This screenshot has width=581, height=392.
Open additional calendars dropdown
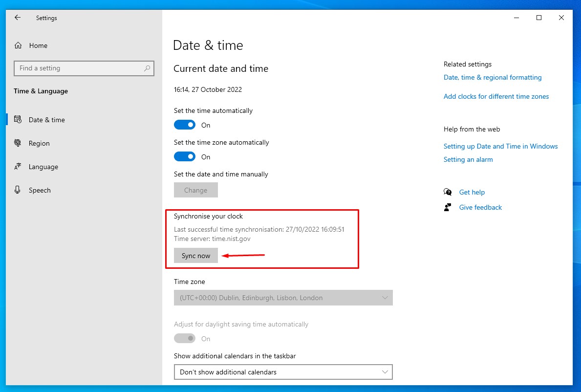[x=283, y=372]
